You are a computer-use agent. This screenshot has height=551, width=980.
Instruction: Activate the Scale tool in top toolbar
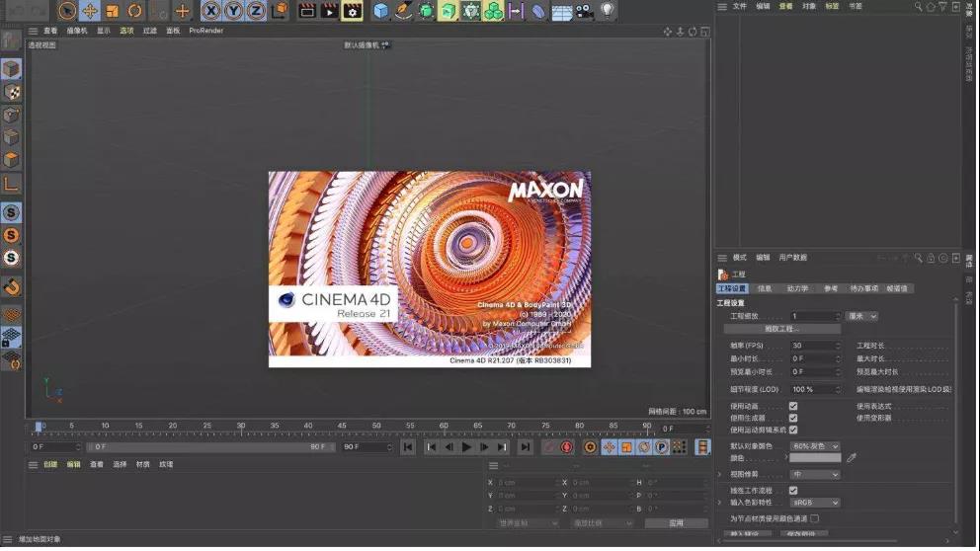pyautogui.click(x=112, y=11)
